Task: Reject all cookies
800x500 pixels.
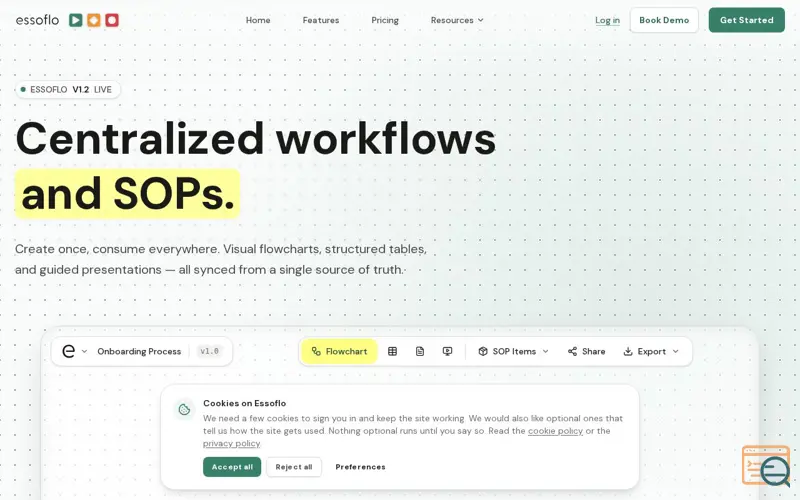Action: pos(294,467)
